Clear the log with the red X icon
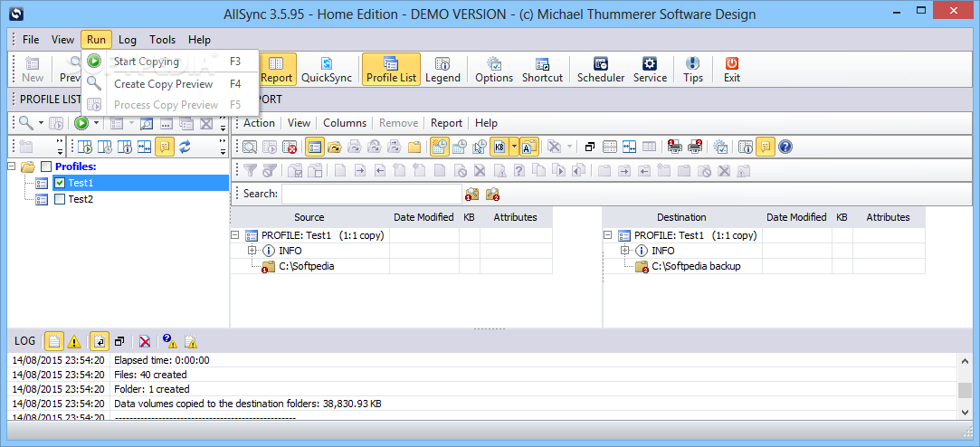The image size is (980, 447). pyautogui.click(x=145, y=341)
